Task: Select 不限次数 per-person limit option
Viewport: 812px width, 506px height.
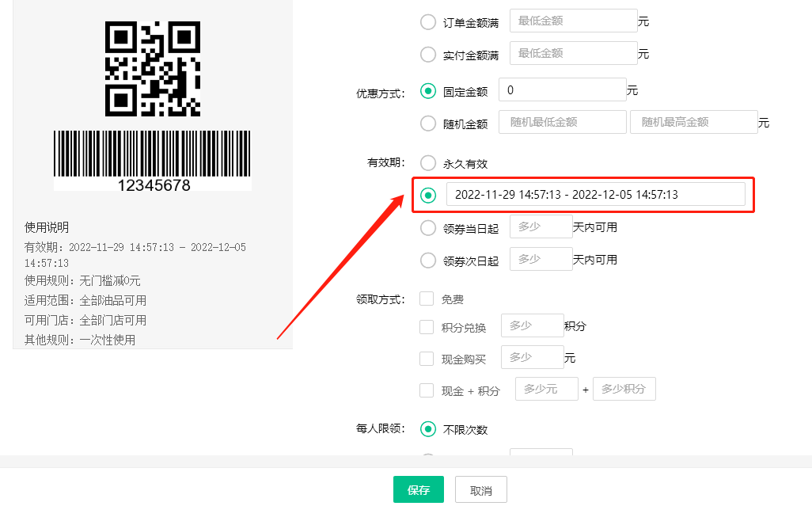Action: pos(428,429)
